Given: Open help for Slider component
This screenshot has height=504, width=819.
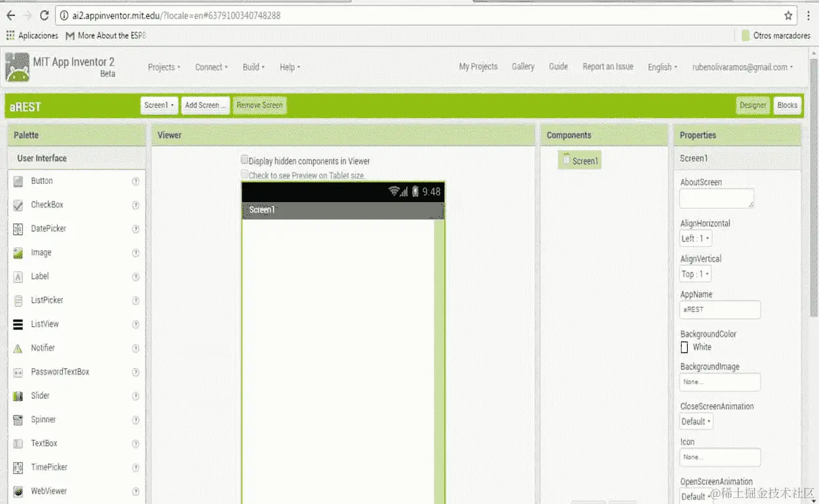Looking at the screenshot, I should (136, 396).
